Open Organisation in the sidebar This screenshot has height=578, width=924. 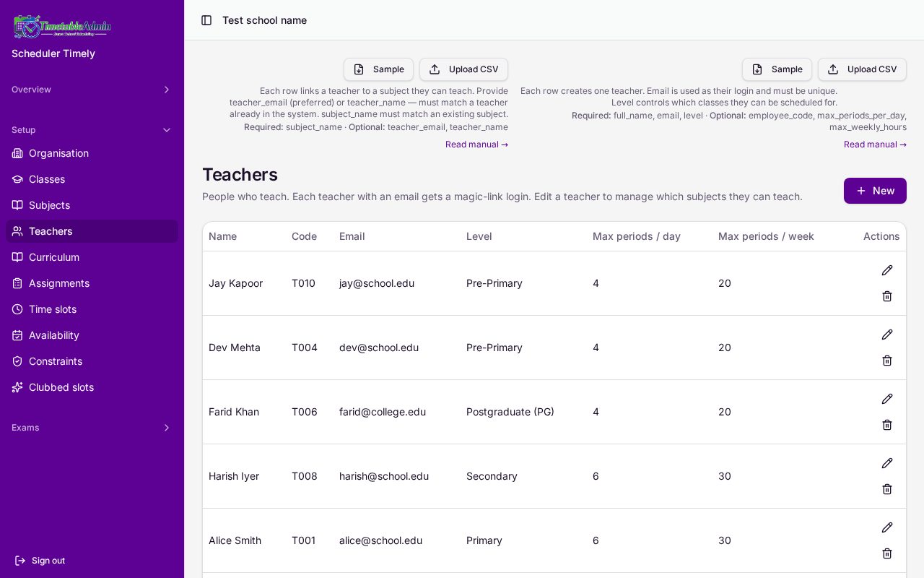[92, 153]
